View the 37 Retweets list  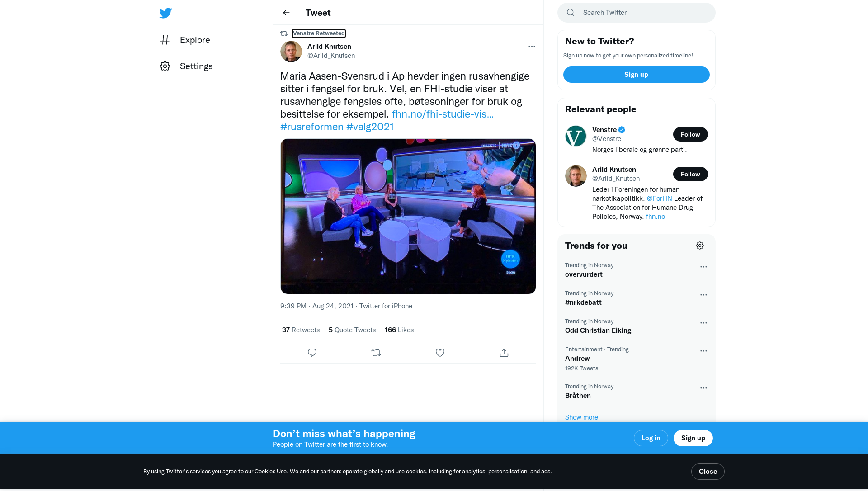pyautogui.click(x=301, y=330)
